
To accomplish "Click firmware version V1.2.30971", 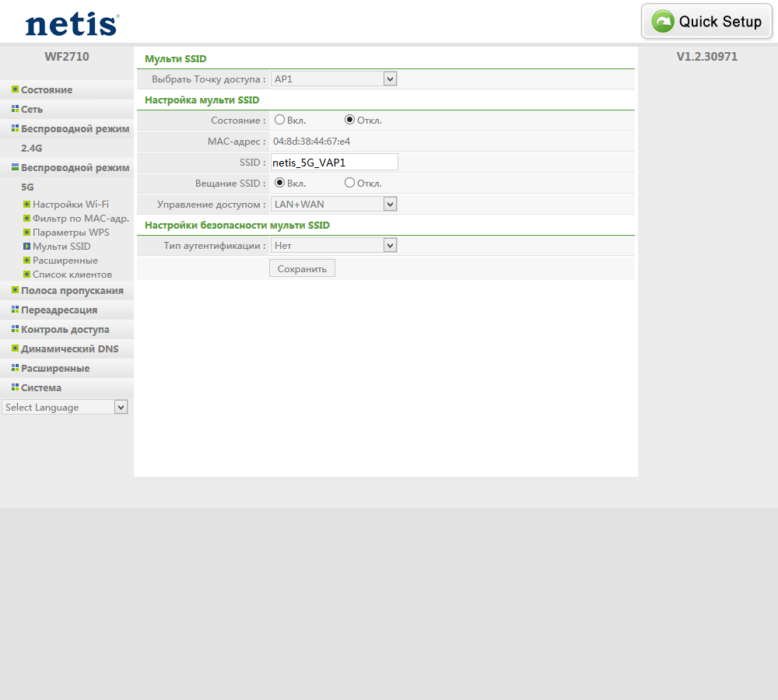I will point(707,57).
